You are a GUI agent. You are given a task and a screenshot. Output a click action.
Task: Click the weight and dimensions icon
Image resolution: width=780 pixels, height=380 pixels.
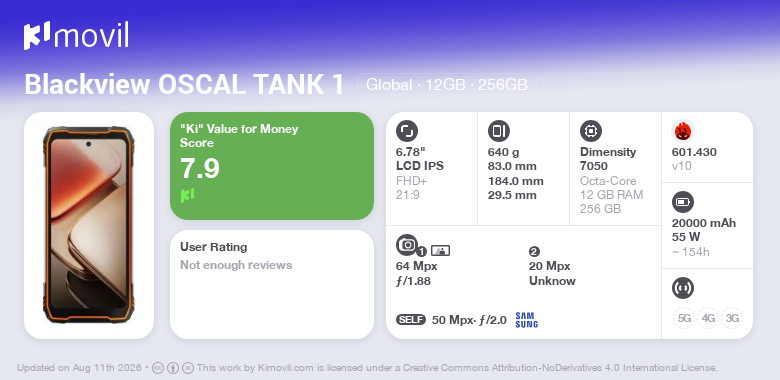point(498,131)
